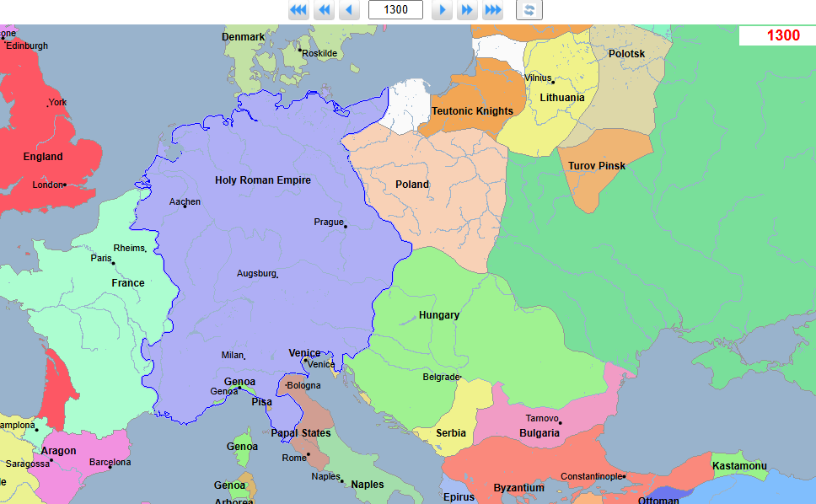Advance one year with single-right arrow
Screen dimensions: 816x504
point(443,10)
